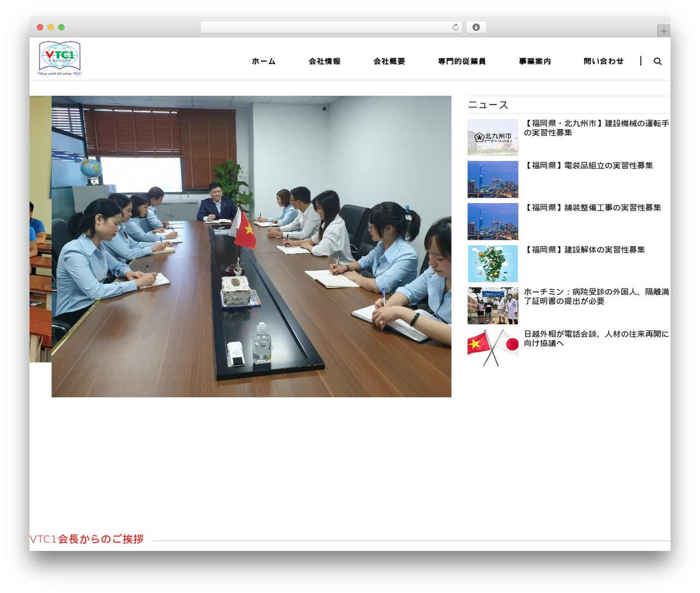Click the browser download arrow icon

476,27
